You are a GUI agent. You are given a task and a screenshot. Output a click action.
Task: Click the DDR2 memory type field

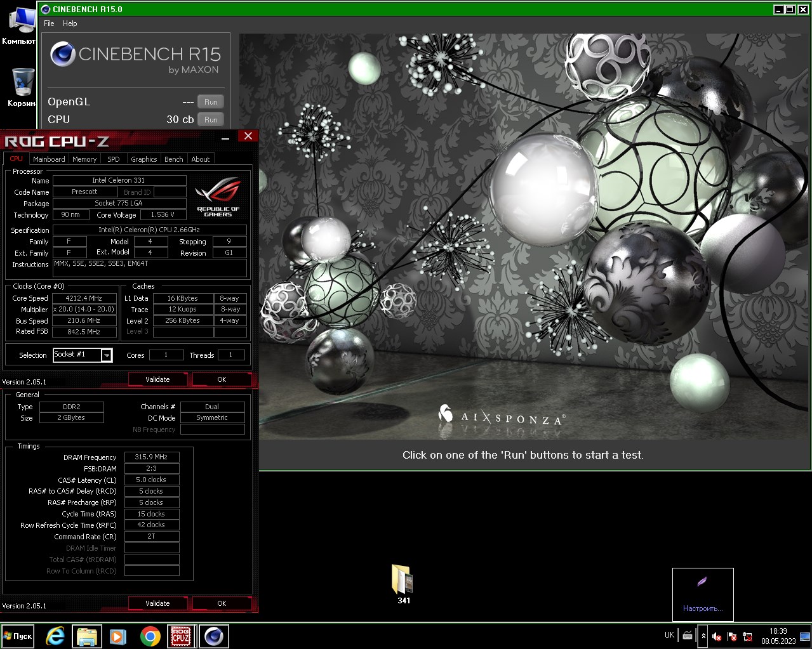[72, 407]
